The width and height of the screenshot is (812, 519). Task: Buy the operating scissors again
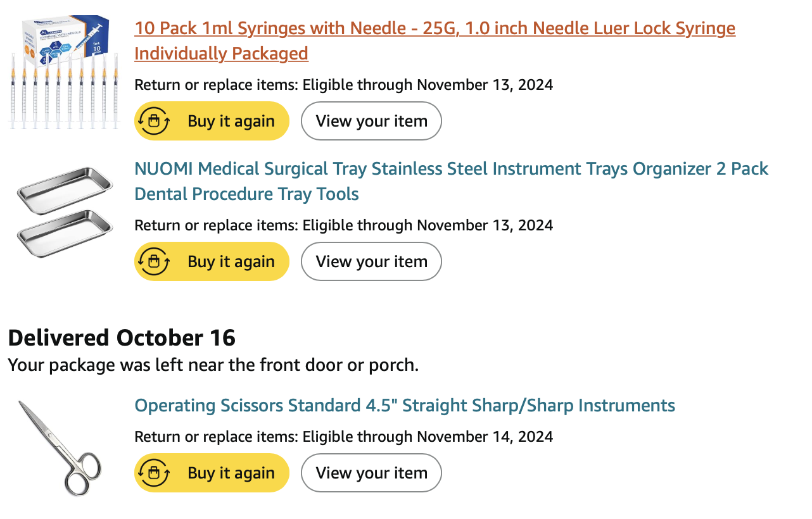212,473
